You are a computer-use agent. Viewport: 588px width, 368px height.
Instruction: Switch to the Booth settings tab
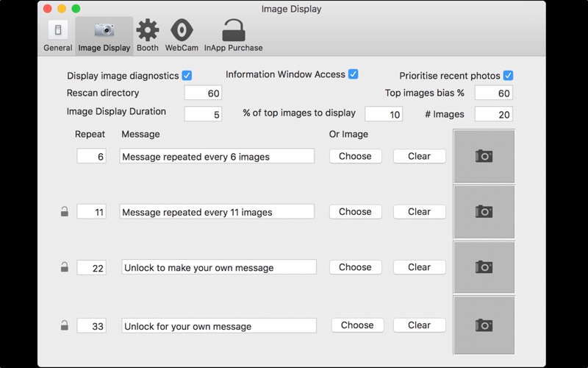[148, 36]
